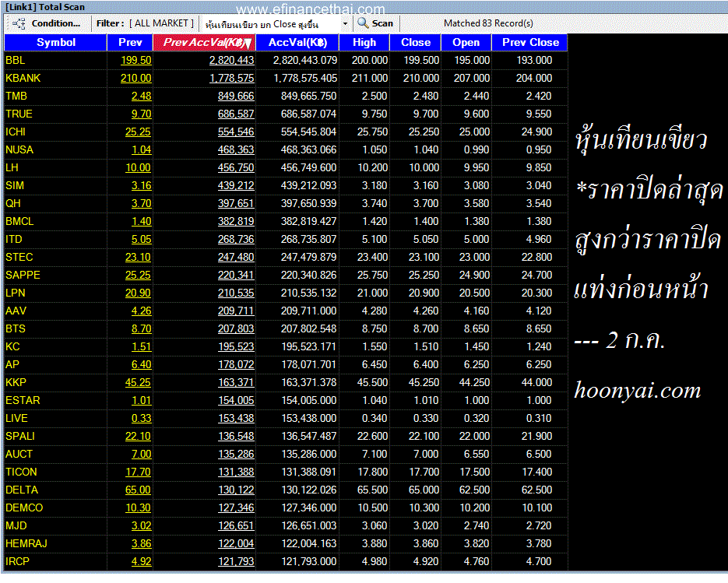Screen dimensions: 728x583
Task: Select the ICHI symbol
Action: click(16, 132)
